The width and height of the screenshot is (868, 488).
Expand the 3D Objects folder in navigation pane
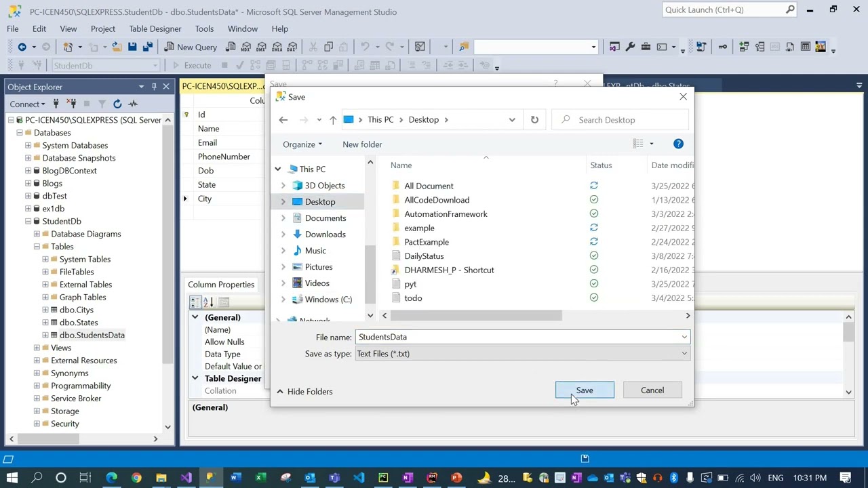283,186
